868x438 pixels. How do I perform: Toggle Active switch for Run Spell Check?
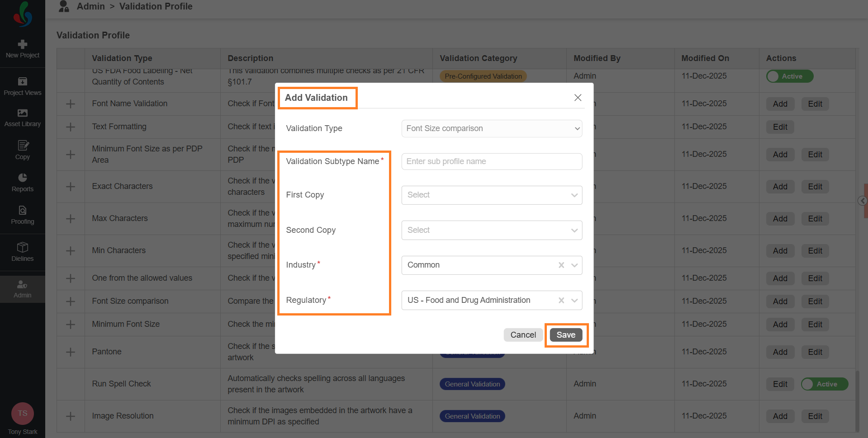tap(824, 384)
